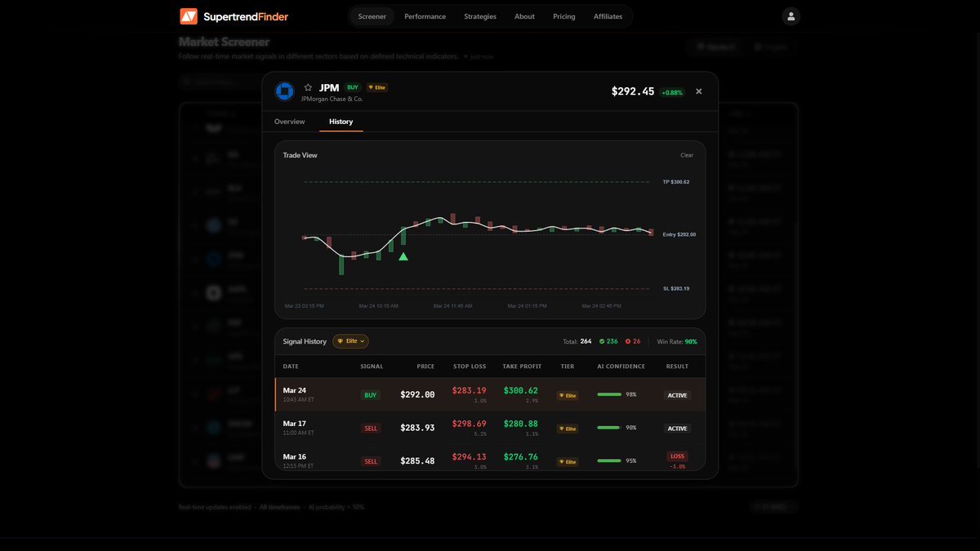Open the Affiliates nav link
Viewport: 980px width, 551px height.
point(608,16)
